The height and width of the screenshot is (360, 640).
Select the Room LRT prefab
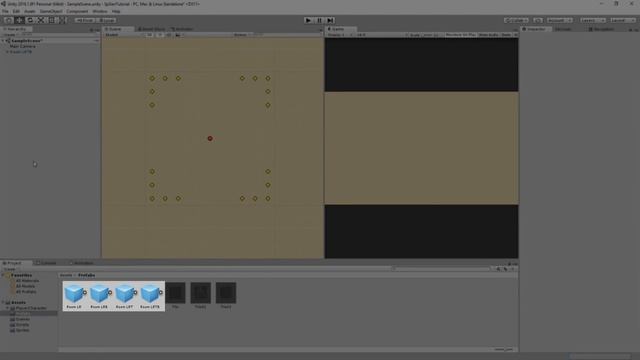(124, 296)
